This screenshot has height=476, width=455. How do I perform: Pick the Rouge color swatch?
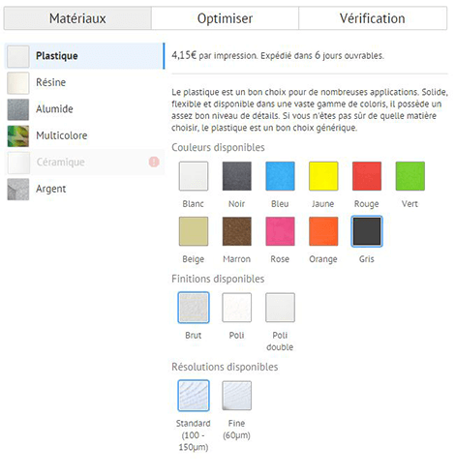(367, 176)
